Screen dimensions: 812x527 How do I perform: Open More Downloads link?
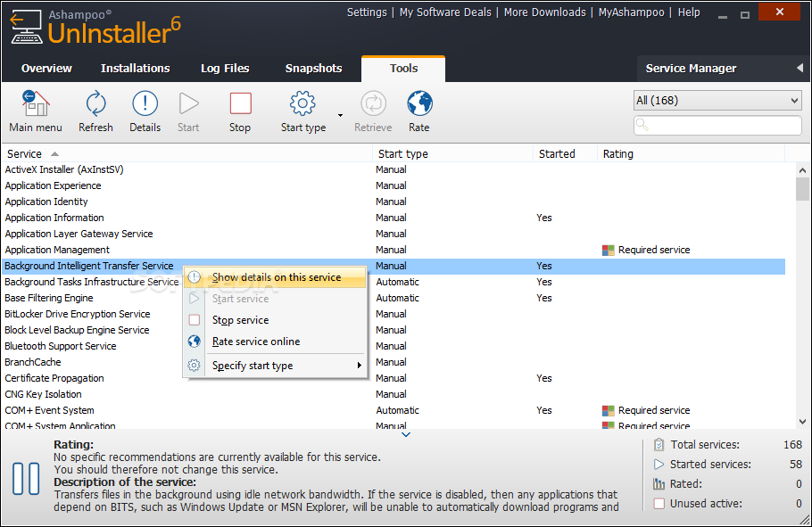545,12
